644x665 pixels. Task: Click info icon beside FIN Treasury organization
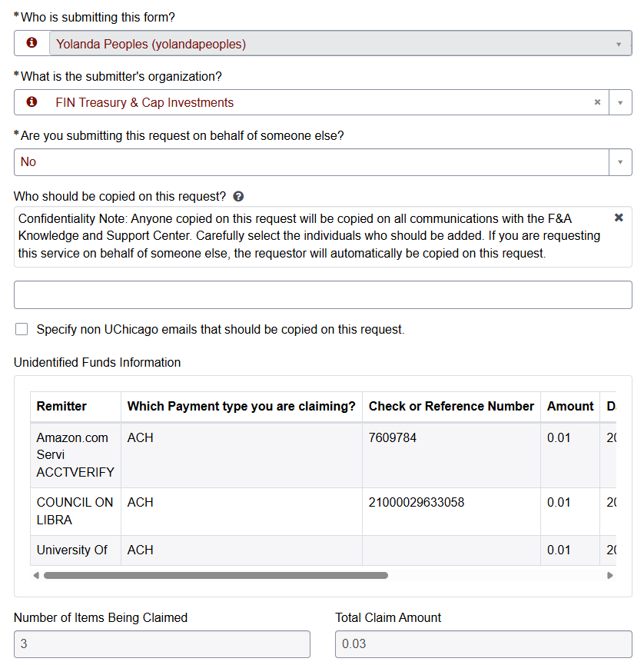(x=32, y=102)
